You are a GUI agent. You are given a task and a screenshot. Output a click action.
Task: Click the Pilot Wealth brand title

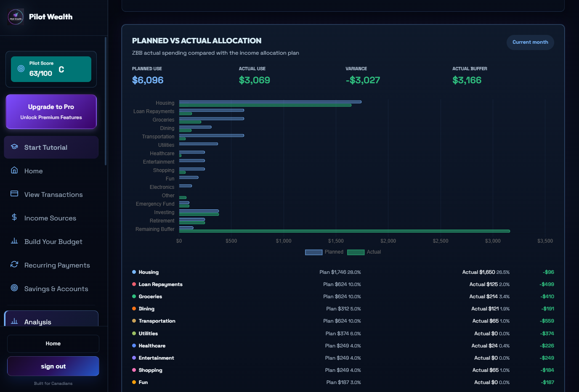pyautogui.click(x=50, y=17)
